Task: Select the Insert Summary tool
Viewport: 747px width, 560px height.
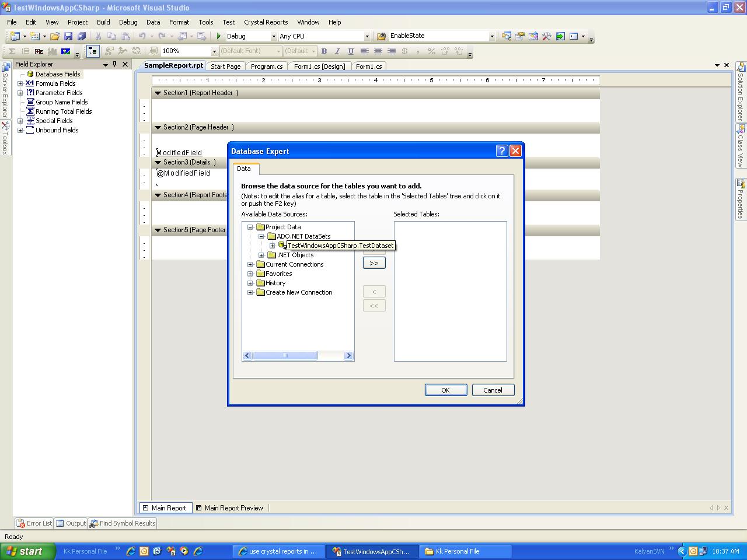Action: click(12, 51)
